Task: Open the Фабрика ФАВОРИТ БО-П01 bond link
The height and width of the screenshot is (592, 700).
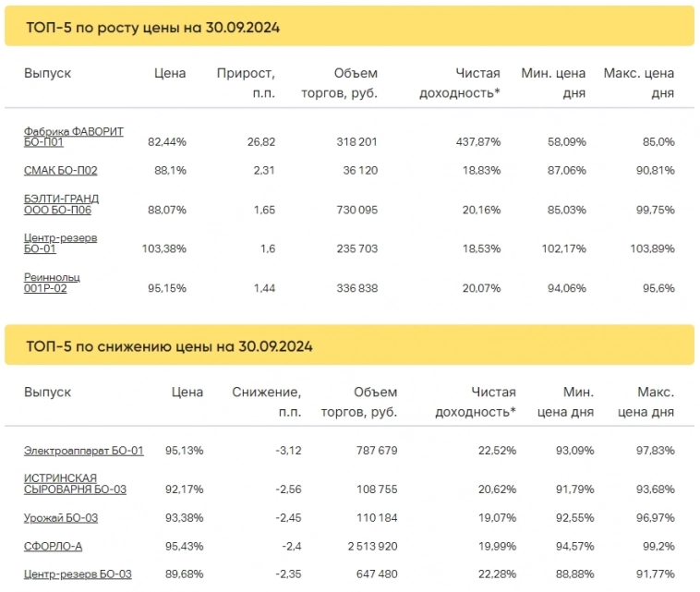Action: click(x=73, y=137)
